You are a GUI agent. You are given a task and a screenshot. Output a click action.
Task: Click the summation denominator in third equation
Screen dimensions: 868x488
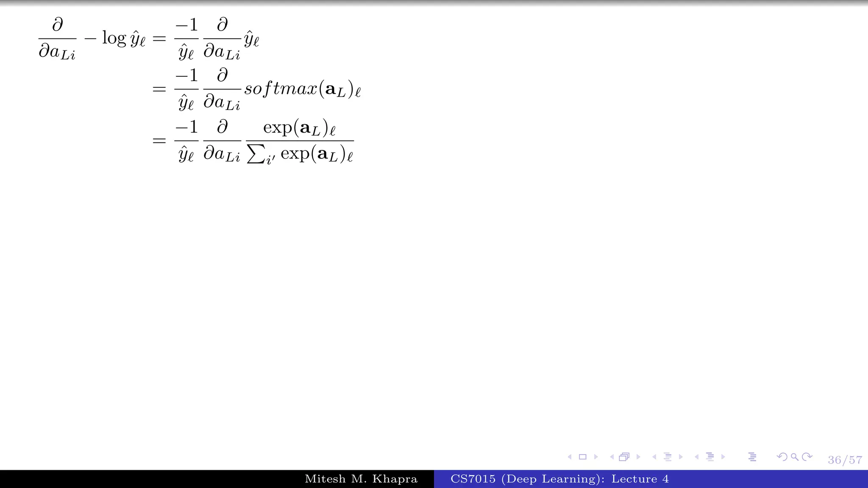pyautogui.click(x=300, y=154)
